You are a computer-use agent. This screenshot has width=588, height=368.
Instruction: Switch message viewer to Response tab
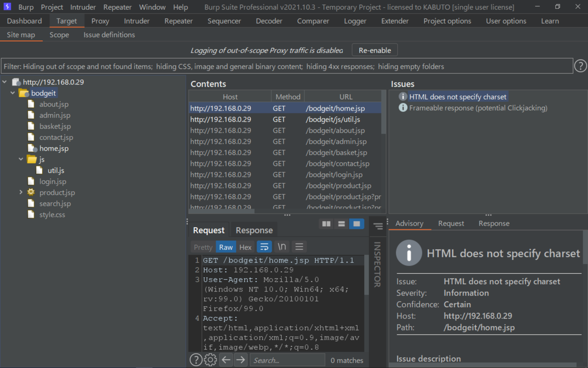(x=254, y=230)
